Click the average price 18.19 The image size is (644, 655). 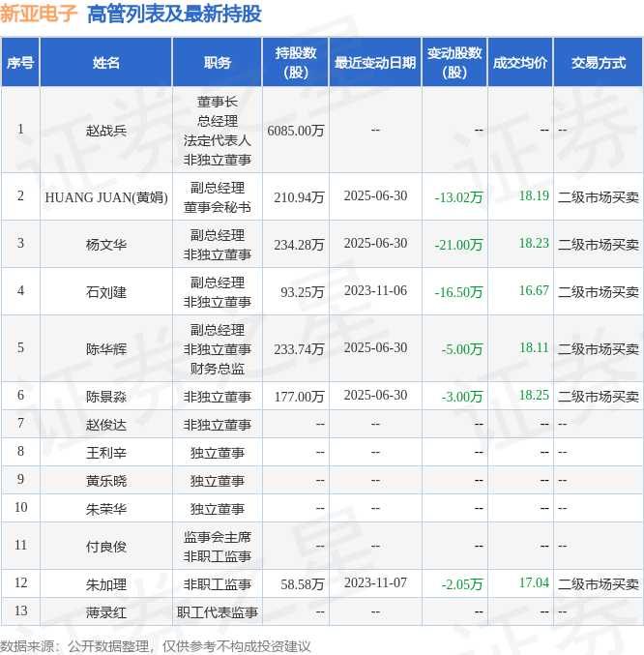click(534, 195)
